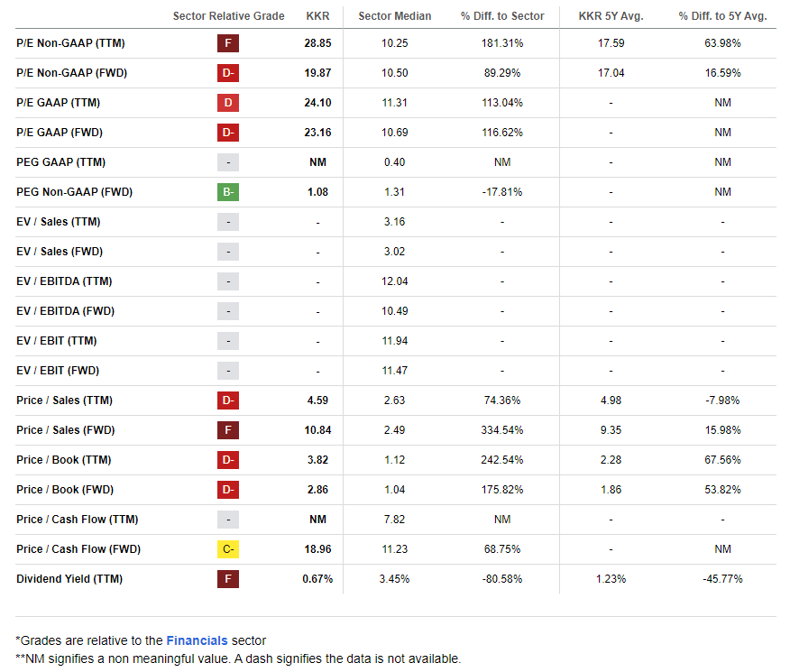The width and height of the screenshot is (790, 672).
Task: Click the D- grade badge for P/E Non-GAAP (FWD)
Action: coord(228,73)
